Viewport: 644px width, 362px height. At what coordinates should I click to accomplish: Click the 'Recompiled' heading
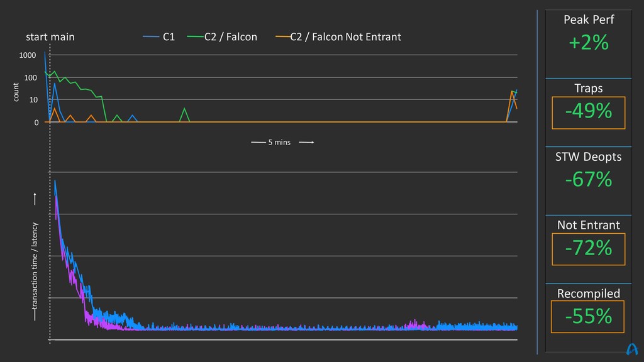[x=588, y=293]
